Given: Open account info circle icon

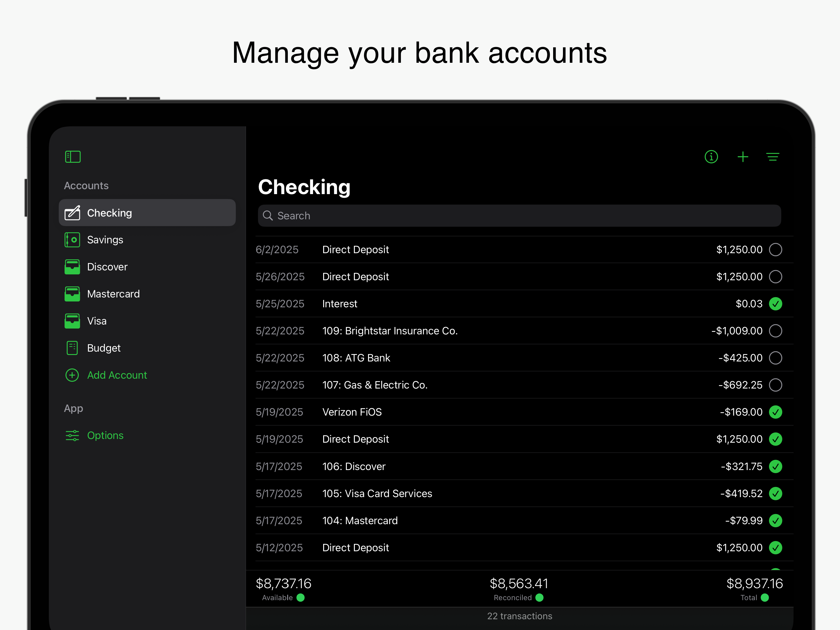Looking at the screenshot, I should point(711,157).
